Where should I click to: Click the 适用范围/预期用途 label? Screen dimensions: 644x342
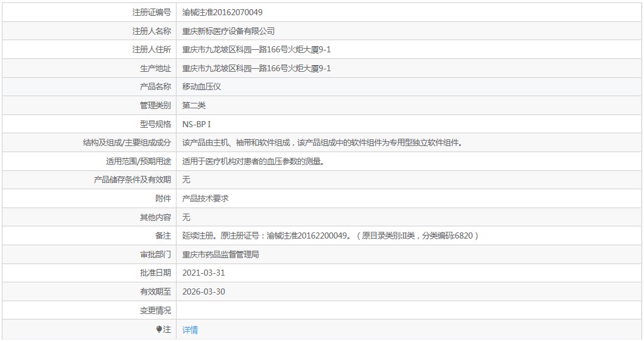(138, 161)
